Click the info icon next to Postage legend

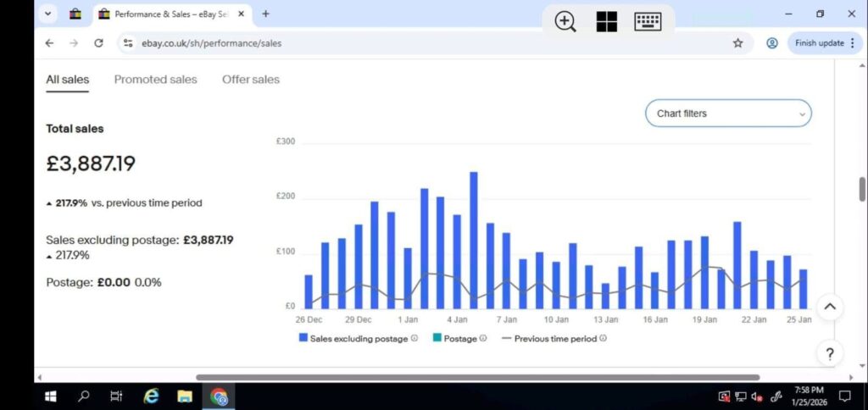(x=483, y=339)
